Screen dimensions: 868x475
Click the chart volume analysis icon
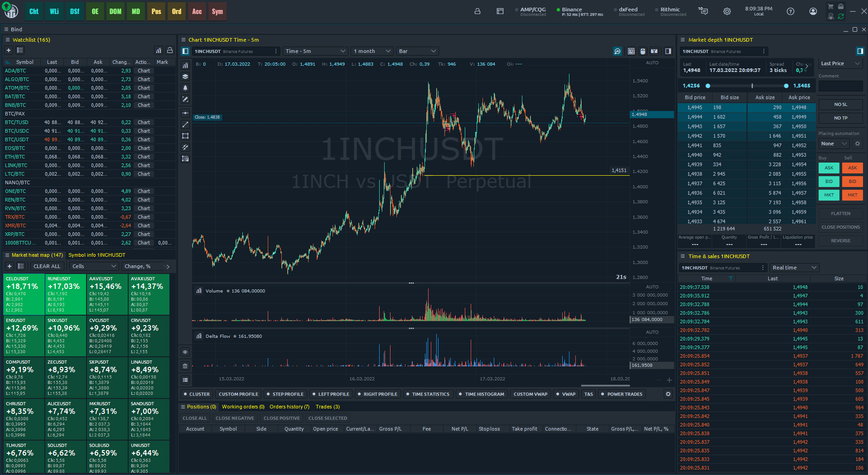tap(617, 51)
